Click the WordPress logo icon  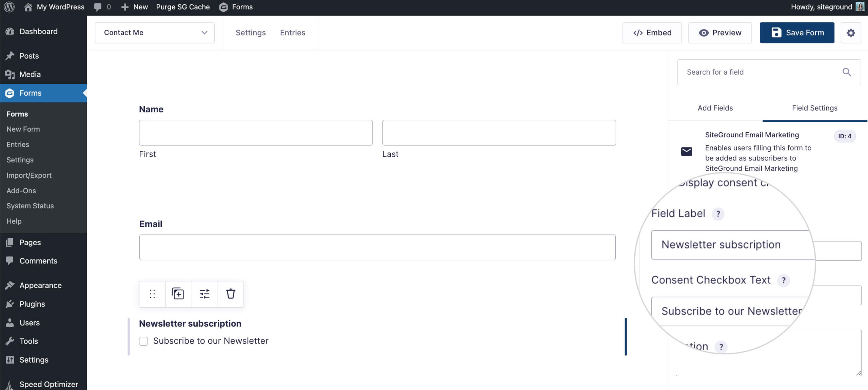tap(9, 7)
